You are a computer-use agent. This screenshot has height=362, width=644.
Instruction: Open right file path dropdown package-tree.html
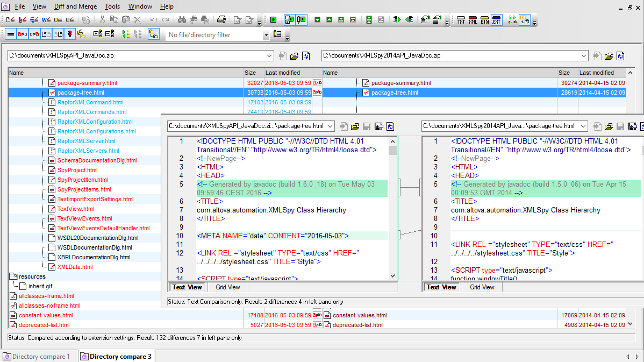click(584, 126)
